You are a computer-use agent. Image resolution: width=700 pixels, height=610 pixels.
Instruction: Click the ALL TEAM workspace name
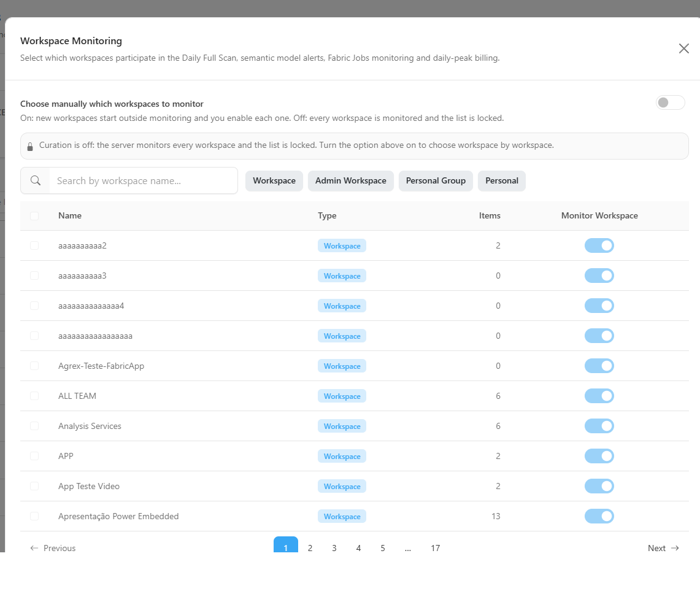77,396
